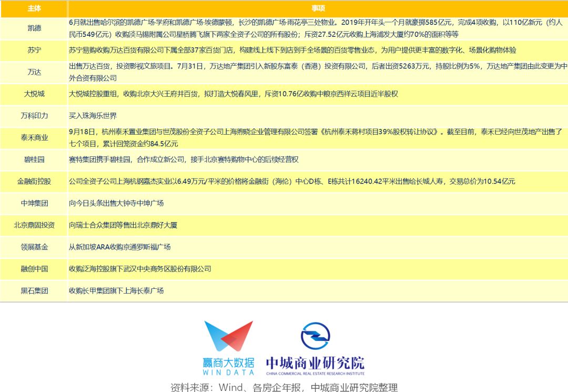Click the 中城商业研究院 title text
The height and width of the screenshot is (392, 568).
[315, 363]
